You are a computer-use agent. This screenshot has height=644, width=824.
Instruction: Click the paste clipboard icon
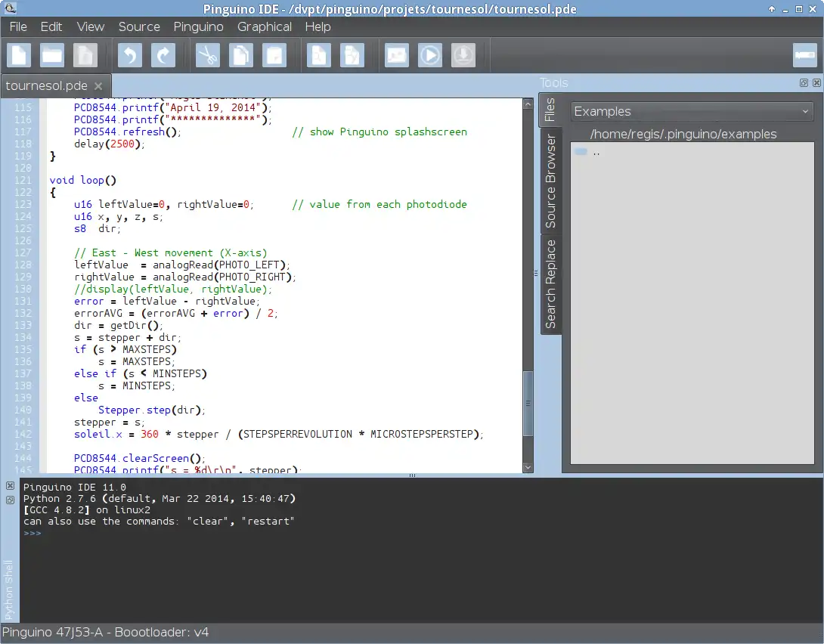[x=274, y=56]
